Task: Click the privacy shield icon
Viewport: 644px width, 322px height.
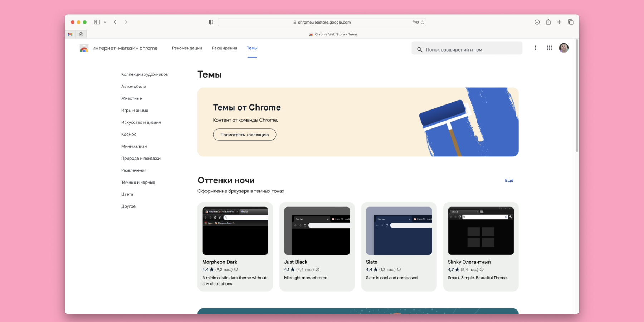Action: pos(211,22)
